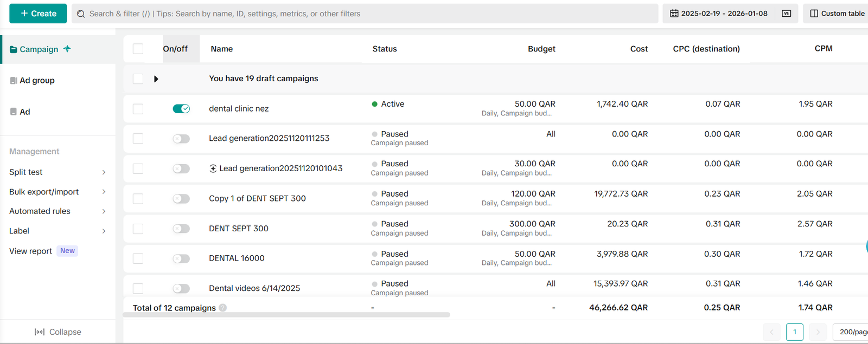This screenshot has height=344, width=868.
Task: Tick the select-all checkbox in table header
Action: click(x=138, y=49)
